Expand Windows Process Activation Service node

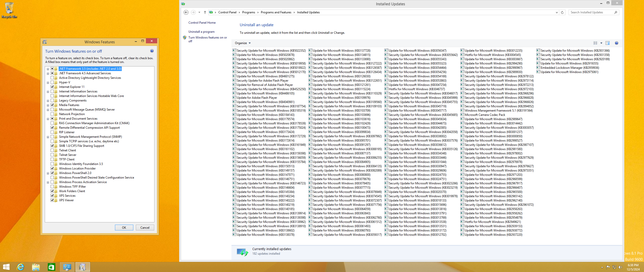pyautogui.click(x=48, y=182)
